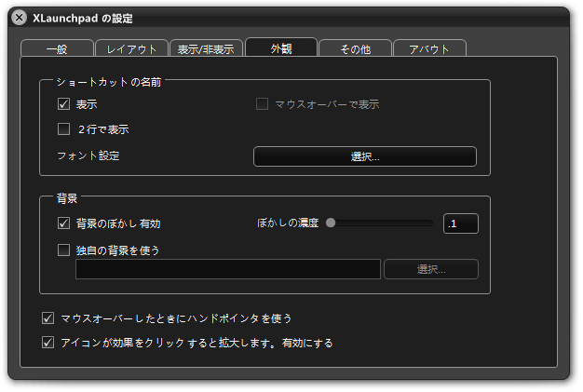Image resolution: width=583 pixels, height=392 pixels.
Task: Enable 独自の背景を使う checkbox
Action: [x=63, y=250]
